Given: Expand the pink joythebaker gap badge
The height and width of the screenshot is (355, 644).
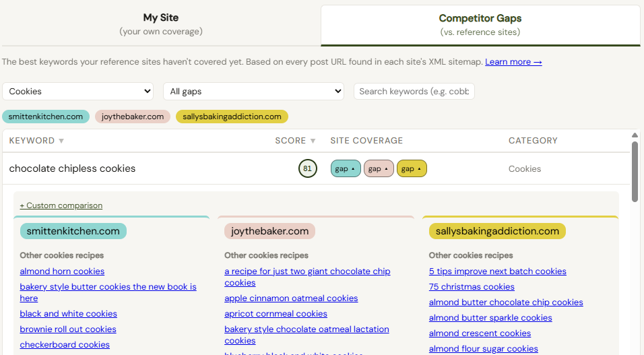Looking at the screenshot, I should point(379,168).
